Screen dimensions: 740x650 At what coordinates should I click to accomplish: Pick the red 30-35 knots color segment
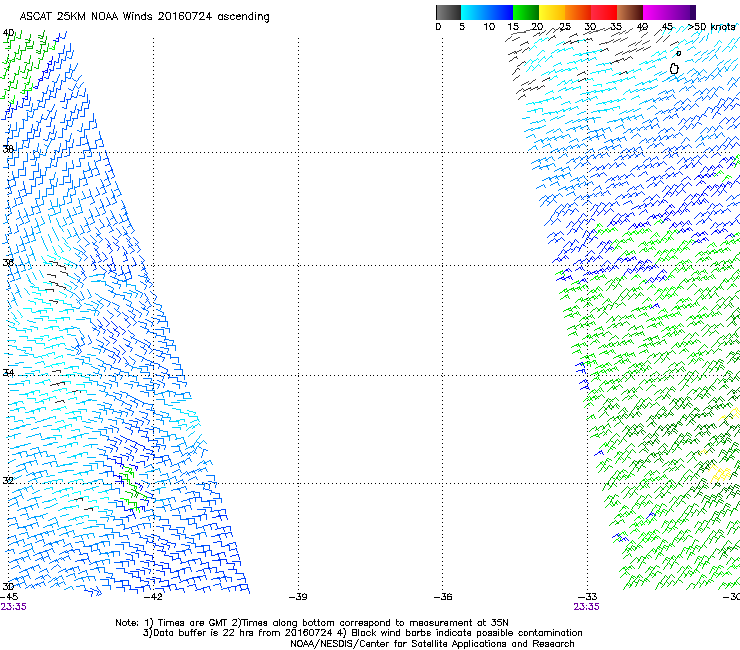coord(604,12)
